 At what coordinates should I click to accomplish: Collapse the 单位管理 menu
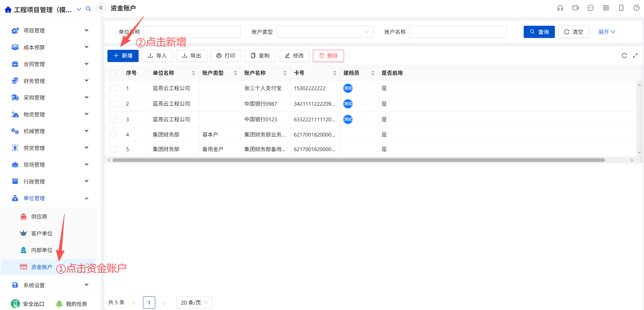click(86, 198)
